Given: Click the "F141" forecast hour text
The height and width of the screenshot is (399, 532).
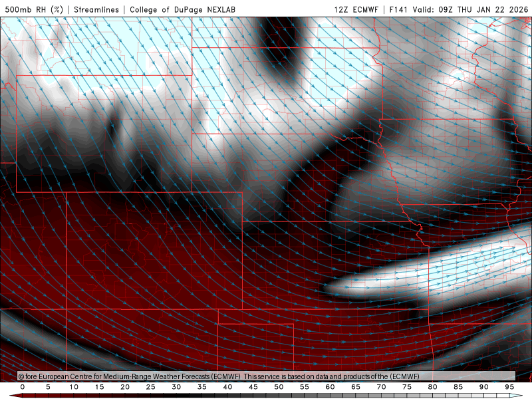Looking at the screenshot, I should click(x=398, y=9).
